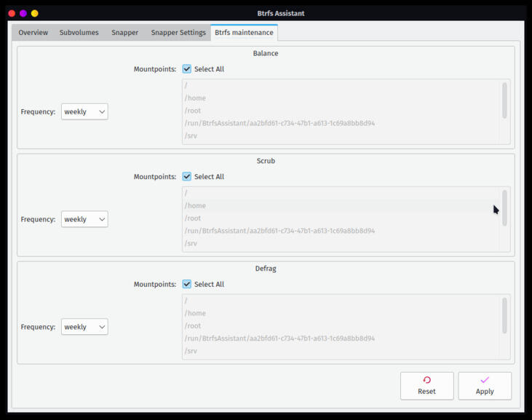Select /root in the Defrag mountpoints list

point(341,325)
